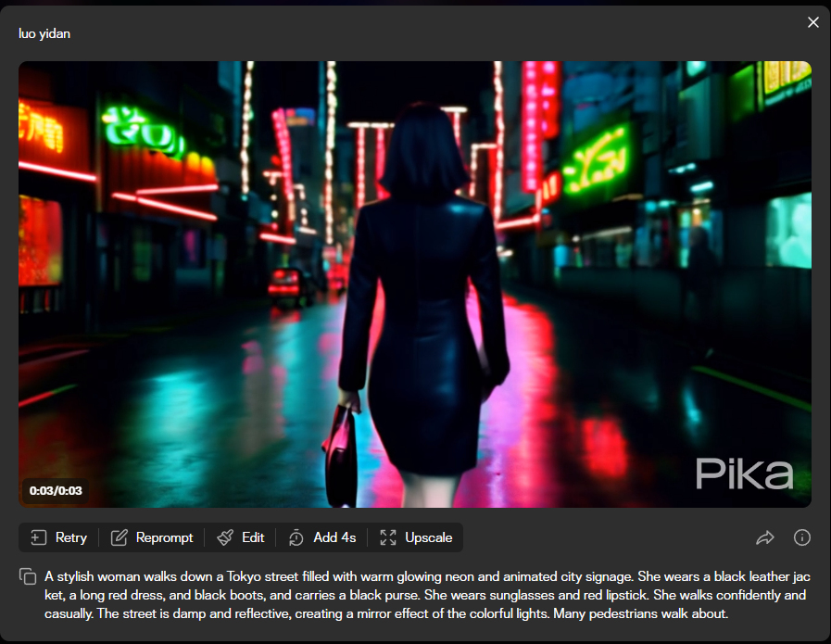Click the Retry icon
Screen dimensions: 831x644
[x=38, y=537]
